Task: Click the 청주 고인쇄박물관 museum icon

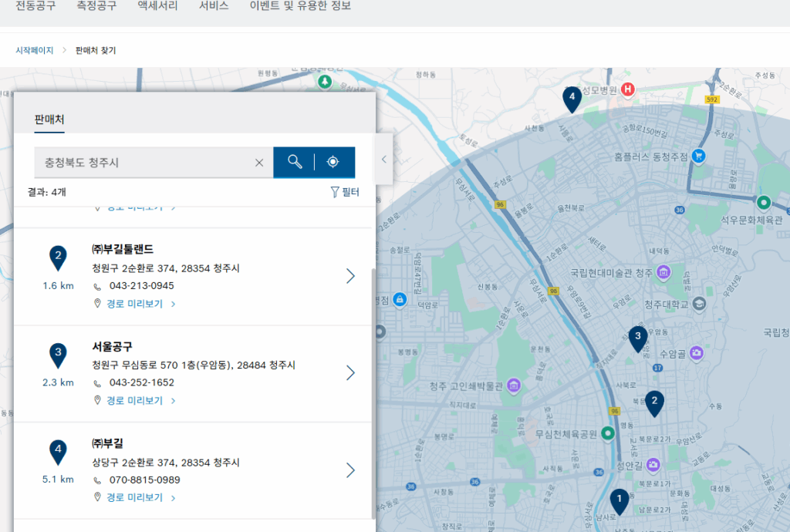Action: pos(513,386)
